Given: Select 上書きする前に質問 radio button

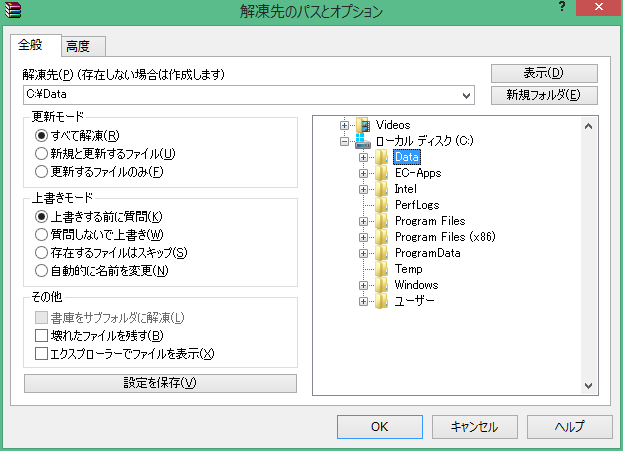Looking at the screenshot, I should pos(41,217).
